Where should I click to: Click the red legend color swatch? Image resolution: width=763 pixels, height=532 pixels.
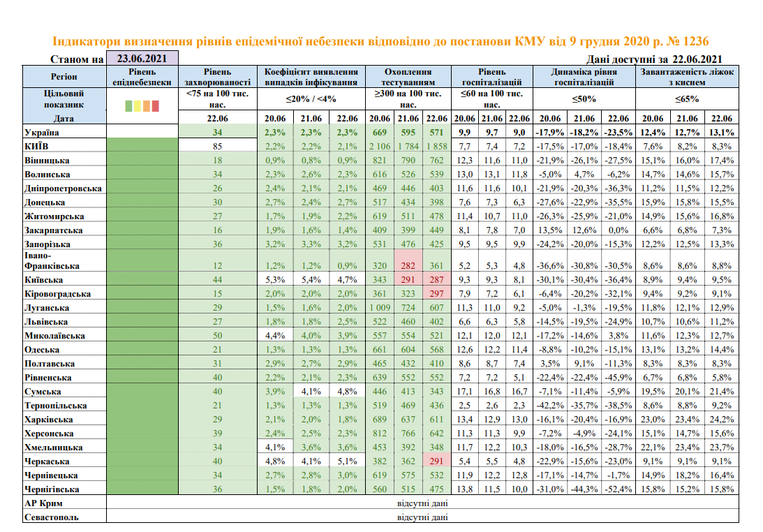click(x=156, y=106)
